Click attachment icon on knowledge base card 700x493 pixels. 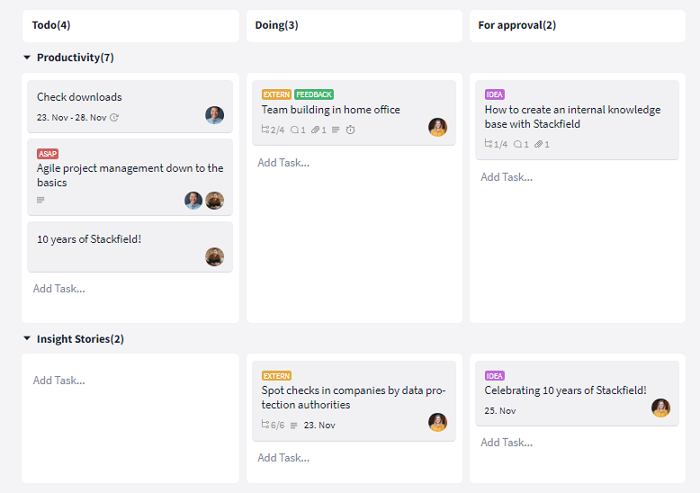point(538,144)
